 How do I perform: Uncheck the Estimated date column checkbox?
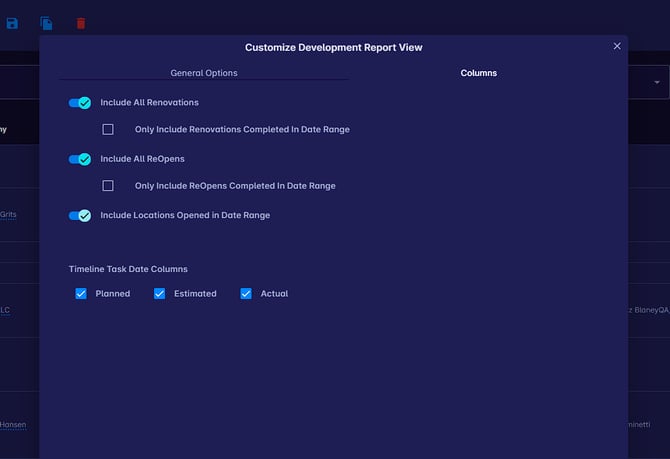click(x=159, y=294)
